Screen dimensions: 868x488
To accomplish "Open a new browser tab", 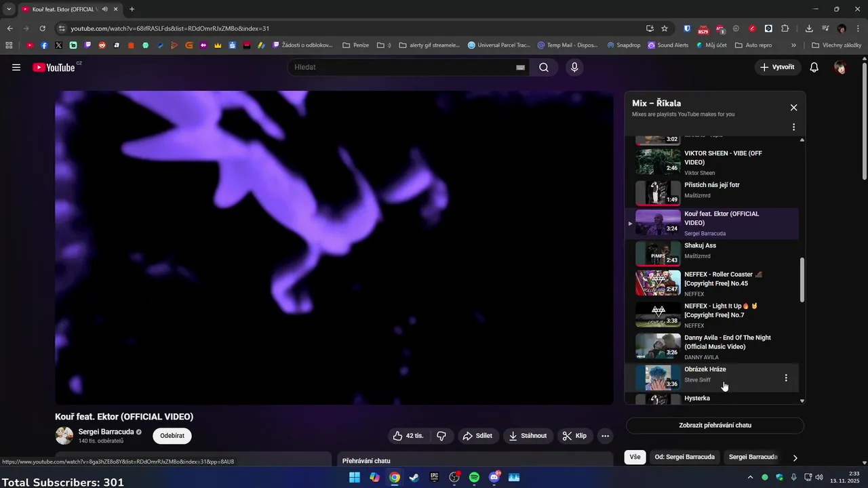I will point(132,9).
